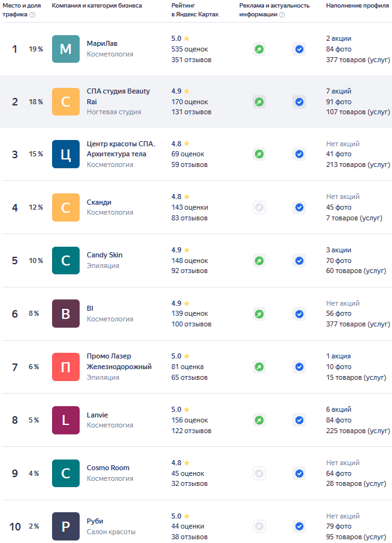The height and width of the screenshot is (543, 392).
Task: Click blue verified checkmark in BI row
Action: click(299, 314)
